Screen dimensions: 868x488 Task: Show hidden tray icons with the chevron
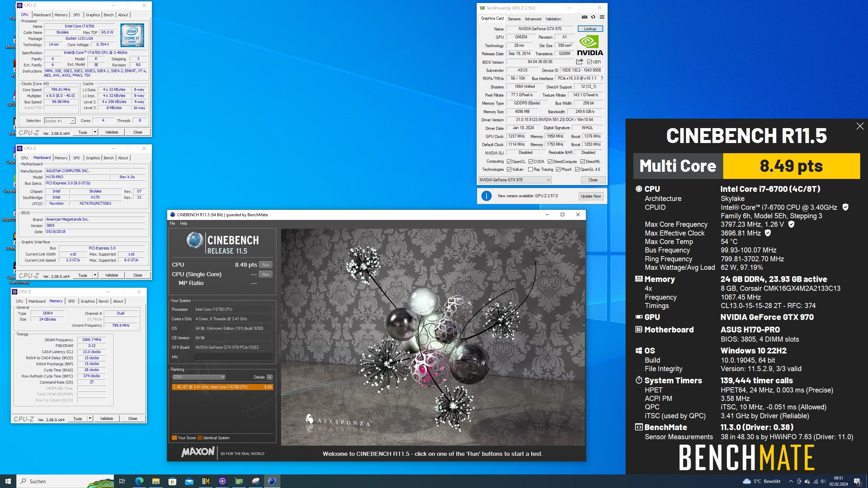(791, 481)
